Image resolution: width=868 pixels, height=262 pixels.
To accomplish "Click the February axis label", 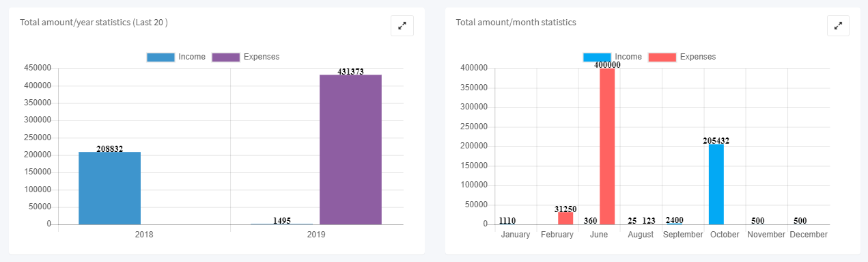I will click(x=557, y=235).
